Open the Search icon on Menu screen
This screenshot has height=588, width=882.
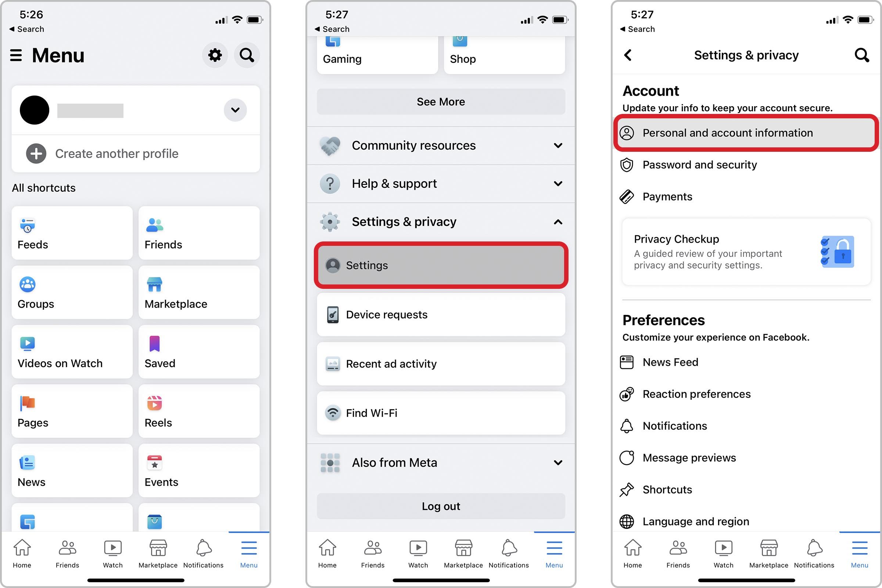[x=248, y=55]
